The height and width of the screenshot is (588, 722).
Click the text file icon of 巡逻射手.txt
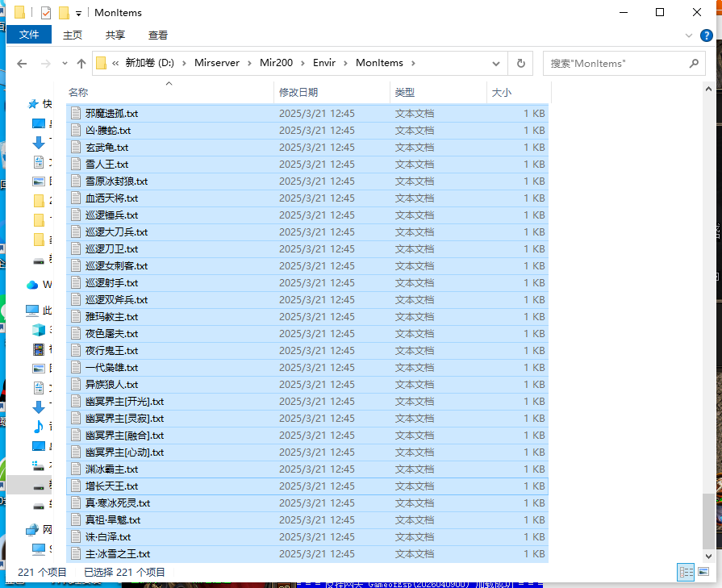(76, 283)
